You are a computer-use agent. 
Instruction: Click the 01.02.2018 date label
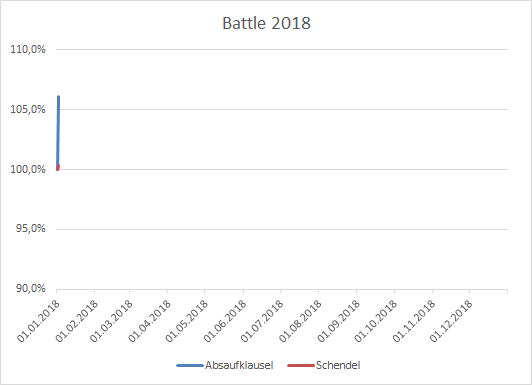click(x=76, y=321)
